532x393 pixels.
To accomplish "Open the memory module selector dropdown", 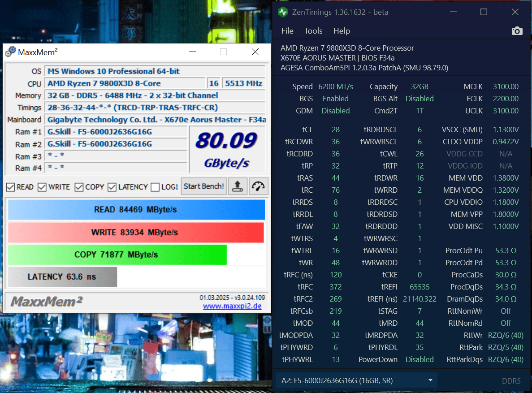I will pyautogui.click(x=357, y=380).
